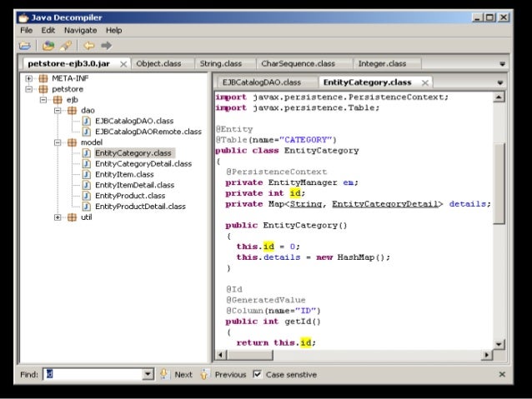Image resolution: width=532 pixels, height=399 pixels.
Task: Follow the String type link in code
Action: tap(306, 204)
